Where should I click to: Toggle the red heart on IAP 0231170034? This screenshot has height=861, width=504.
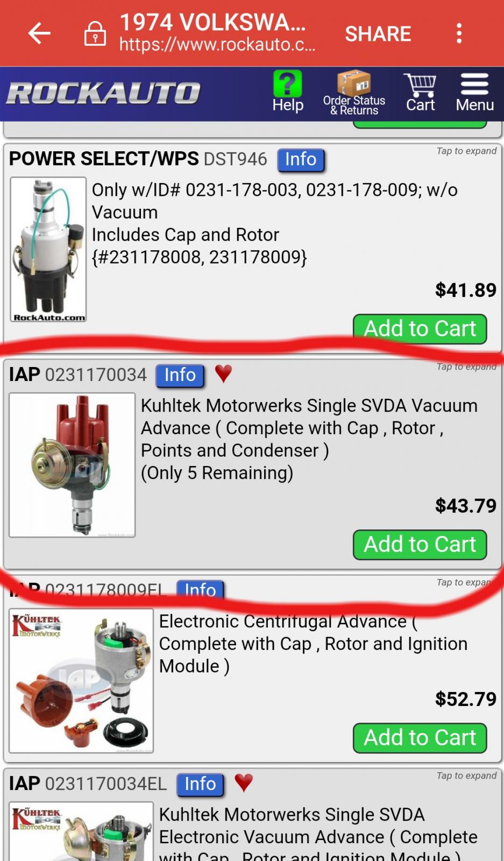pyautogui.click(x=223, y=373)
